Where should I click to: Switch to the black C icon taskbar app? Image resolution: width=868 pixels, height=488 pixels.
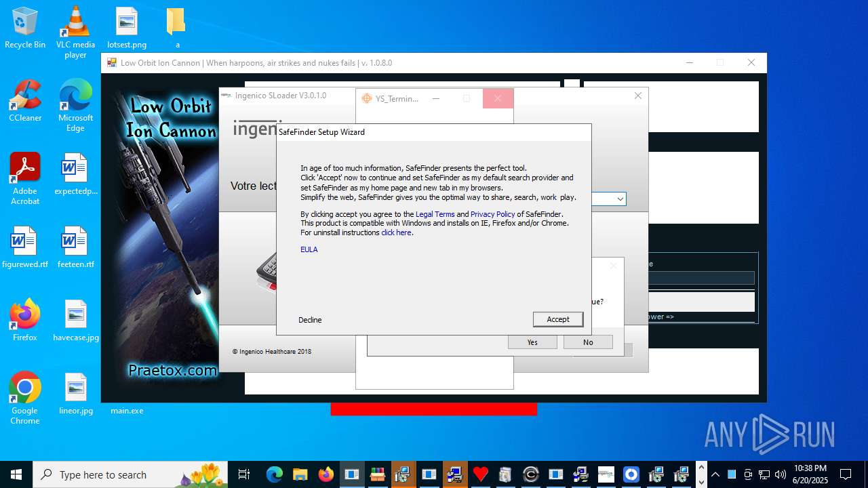point(531,474)
